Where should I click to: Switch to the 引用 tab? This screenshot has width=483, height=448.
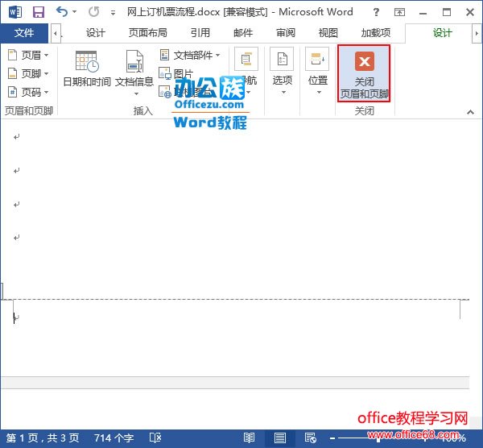(x=200, y=33)
